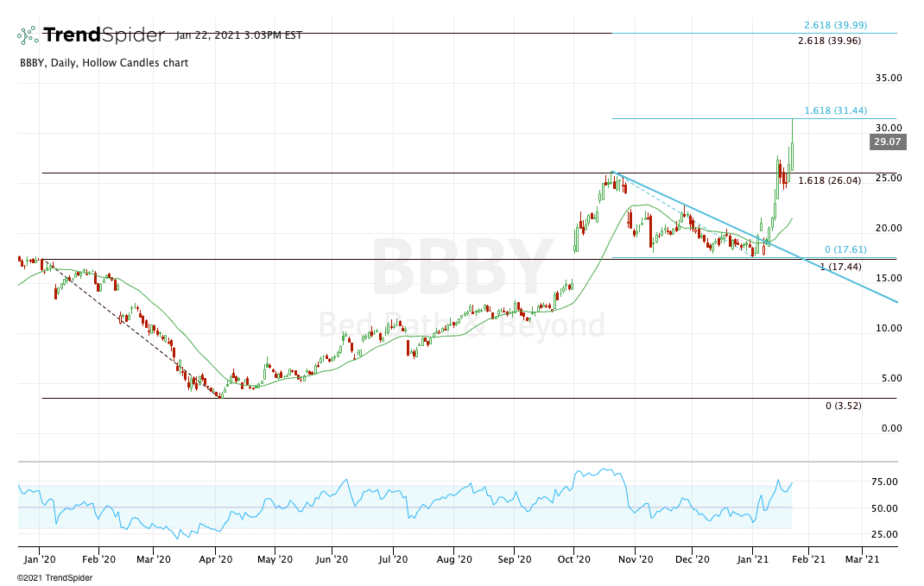Click the May '20 date axis label
The image size is (924, 586).
click(275, 559)
